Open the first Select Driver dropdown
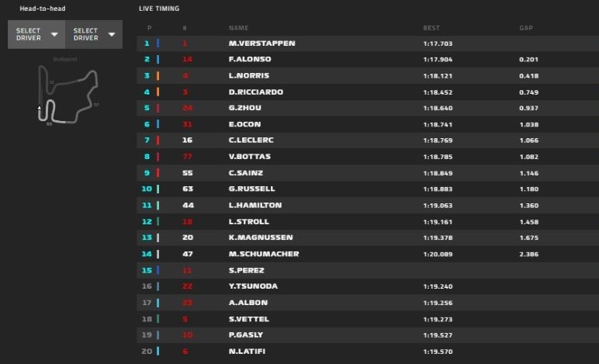This screenshot has height=364, width=599. point(36,35)
